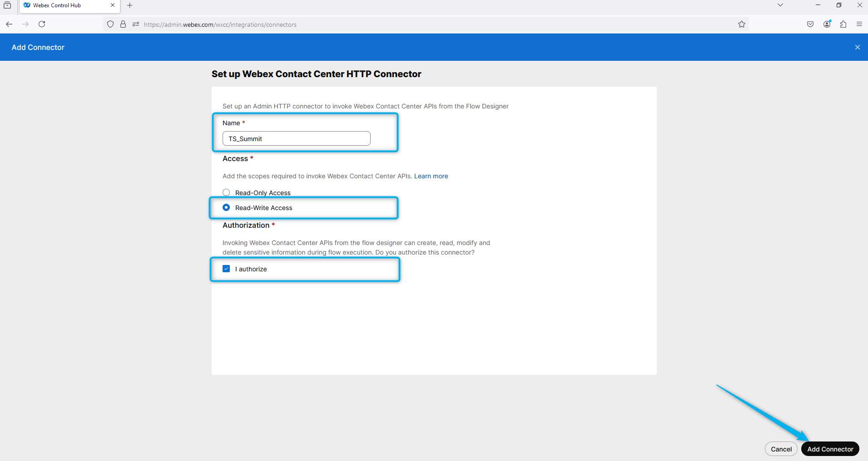Bookmark this page with the star icon
Screen dimensions: 868x461
pyautogui.click(x=742, y=24)
